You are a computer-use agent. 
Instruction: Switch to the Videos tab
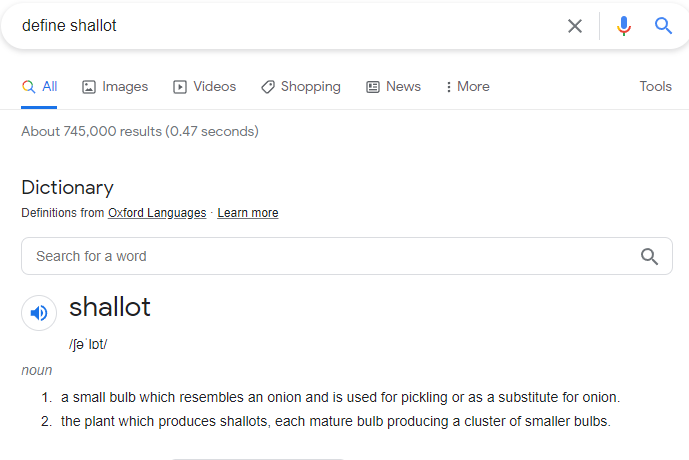coord(205,87)
